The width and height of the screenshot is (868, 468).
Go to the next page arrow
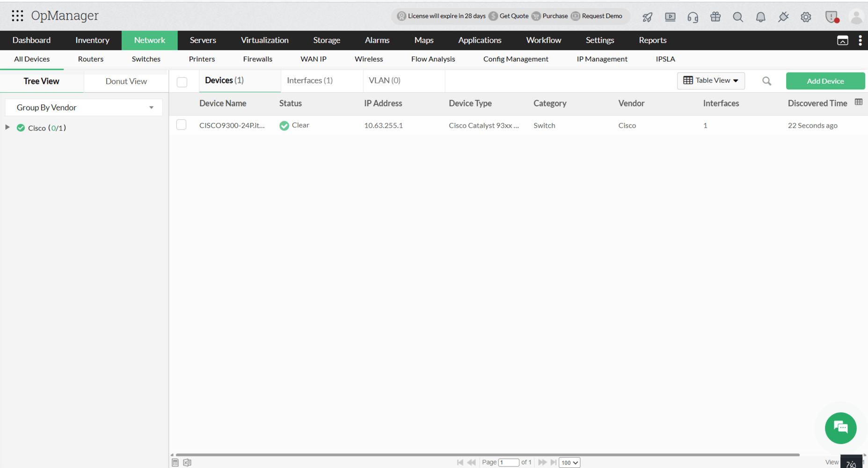(x=542, y=462)
